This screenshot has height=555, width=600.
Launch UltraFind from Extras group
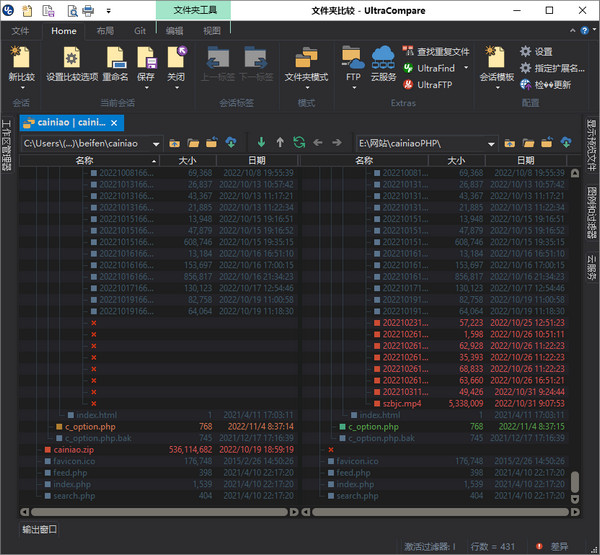click(429, 68)
